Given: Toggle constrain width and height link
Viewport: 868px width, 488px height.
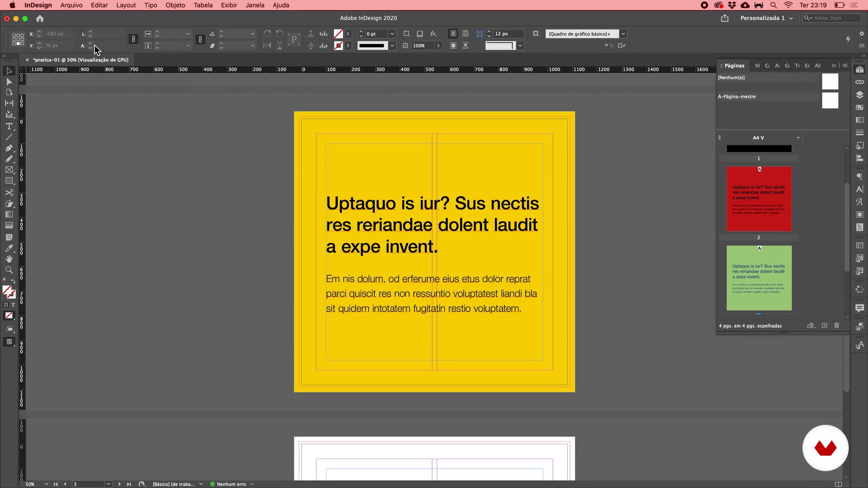Looking at the screenshot, I should point(133,39).
